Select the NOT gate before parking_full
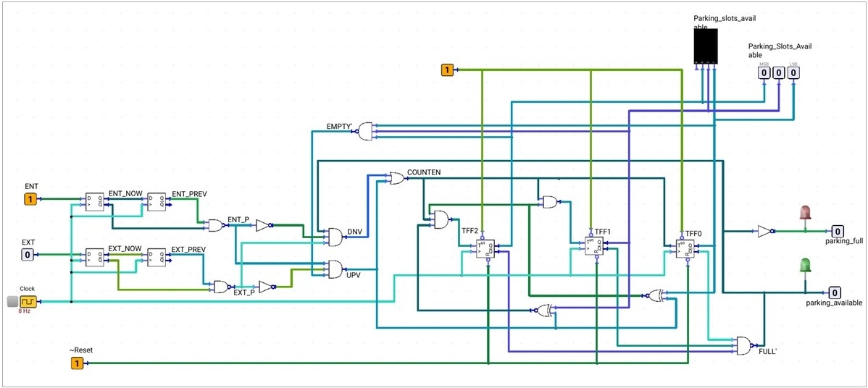Screen dimensions: 868x388 click(x=766, y=231)
